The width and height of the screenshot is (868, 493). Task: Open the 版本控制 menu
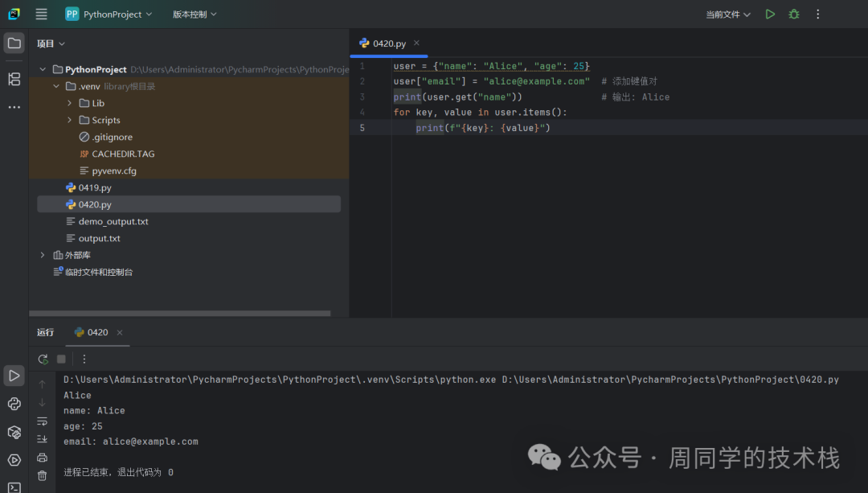[x=194, y=14]
